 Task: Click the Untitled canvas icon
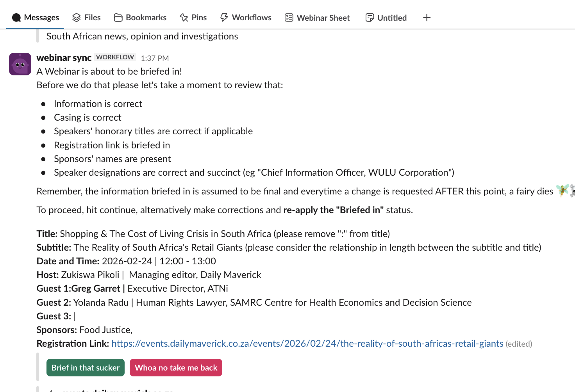click(x=370, y=18)
